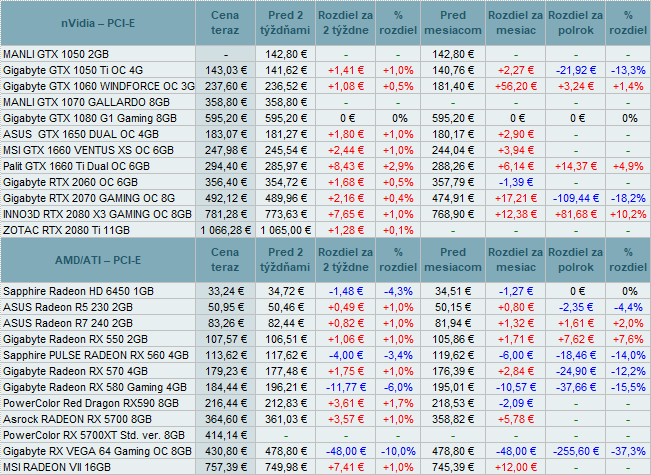Select the +10,2% difference cell
The height and width of the screenshot is (475, 651).
click(x=628, y=214)
